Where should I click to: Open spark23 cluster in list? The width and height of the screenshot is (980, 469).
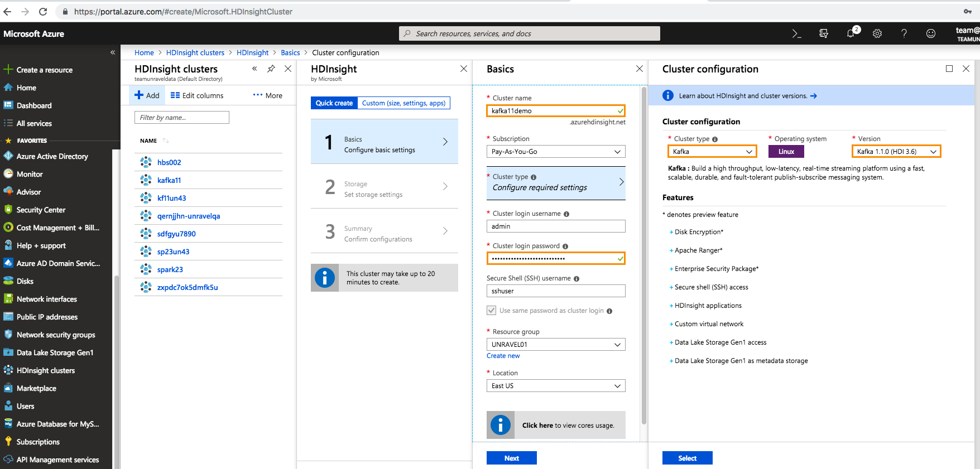pos(170,269)
